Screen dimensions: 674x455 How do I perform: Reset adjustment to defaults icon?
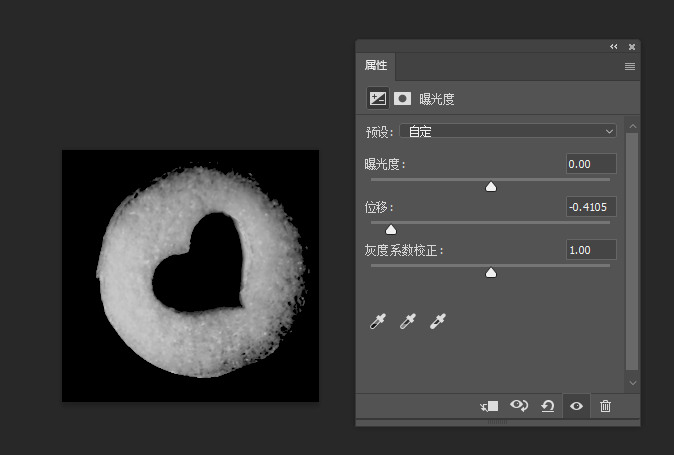point(548,406)
